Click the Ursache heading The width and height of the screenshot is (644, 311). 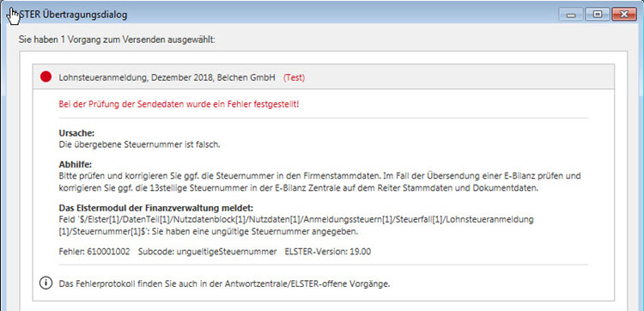tap(76, 133)
